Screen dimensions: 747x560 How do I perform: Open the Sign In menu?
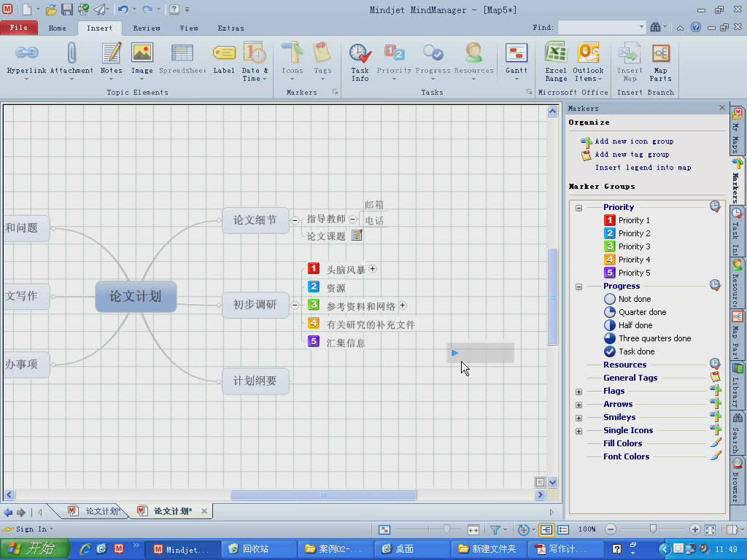pos(29,529)
